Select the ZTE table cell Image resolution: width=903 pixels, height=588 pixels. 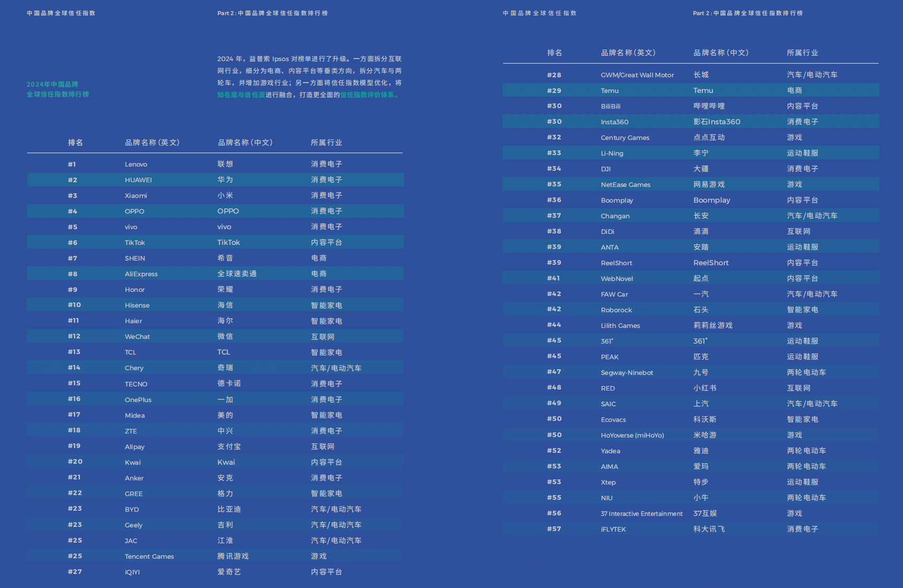click(131, 431)
